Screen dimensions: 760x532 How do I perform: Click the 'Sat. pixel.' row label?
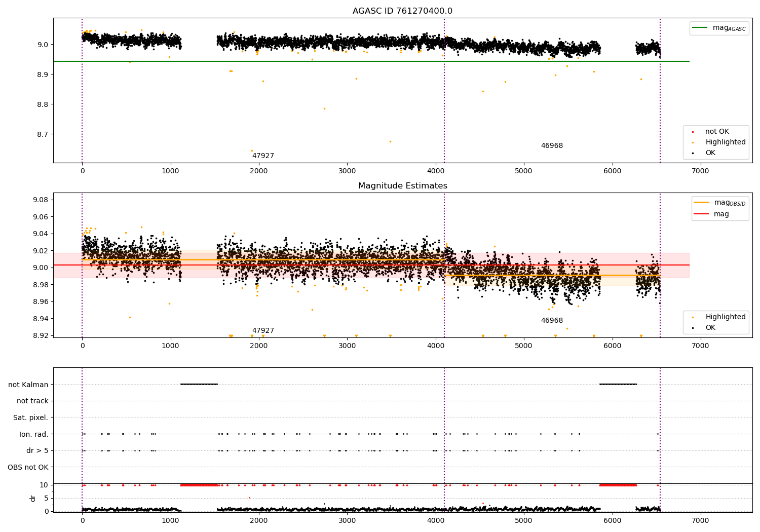coord(31,417)
